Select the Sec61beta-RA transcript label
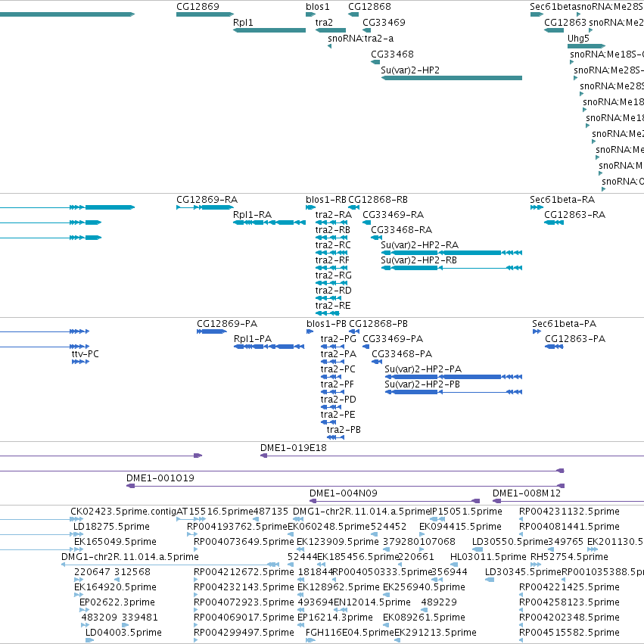This screenshot has height=644, width=644. pos(562,200)
